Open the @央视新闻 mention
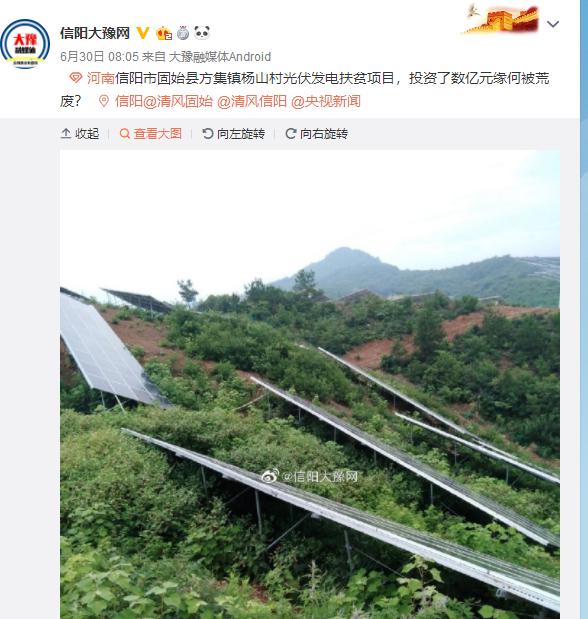Image resolution: width=588 pixels, height=619 pixels. coord(325,101)
